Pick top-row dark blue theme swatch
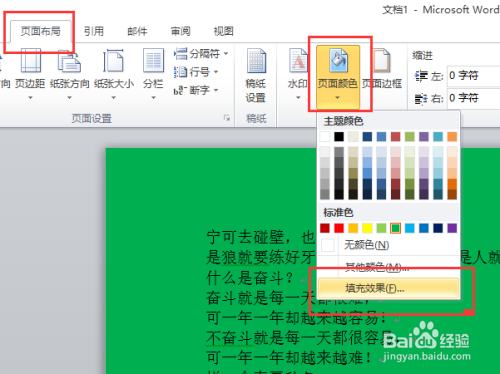500x374 pixels. point(367,137)
